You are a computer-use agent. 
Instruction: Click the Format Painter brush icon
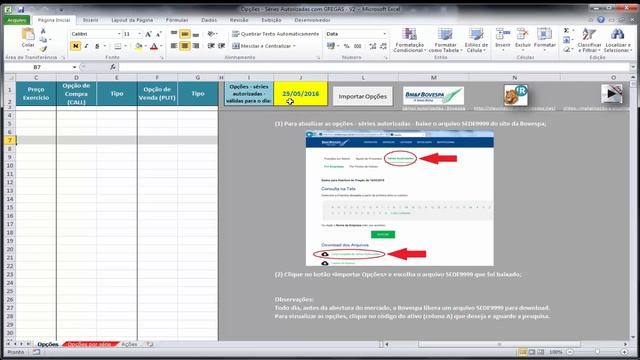tap(43, 49)
